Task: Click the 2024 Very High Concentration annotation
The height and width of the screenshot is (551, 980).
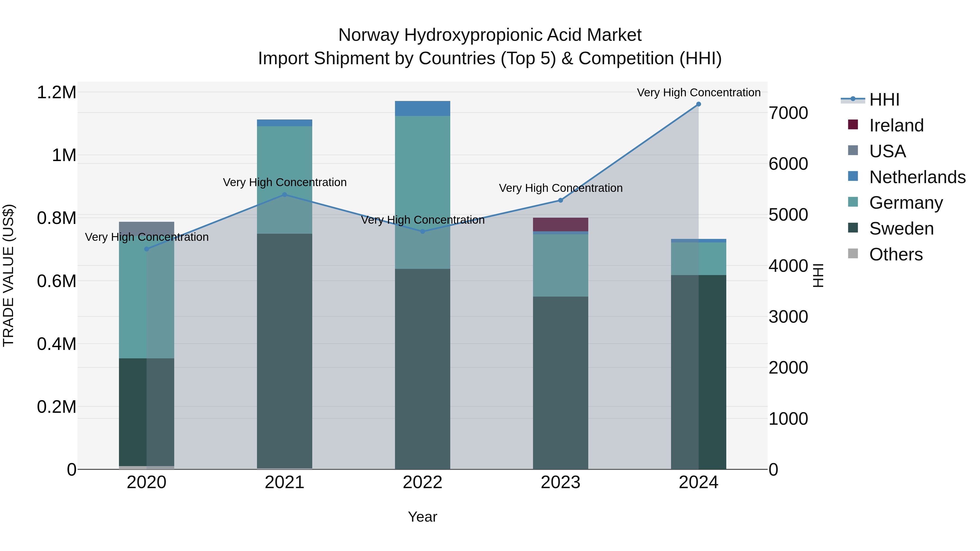Action: click(x=699, y=93)
